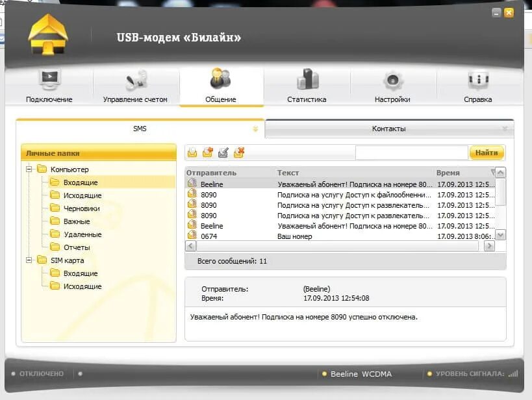532x400 pixels.
Task: Click the time cell '17.09.2013 8:06'
Action: point(466,236)
